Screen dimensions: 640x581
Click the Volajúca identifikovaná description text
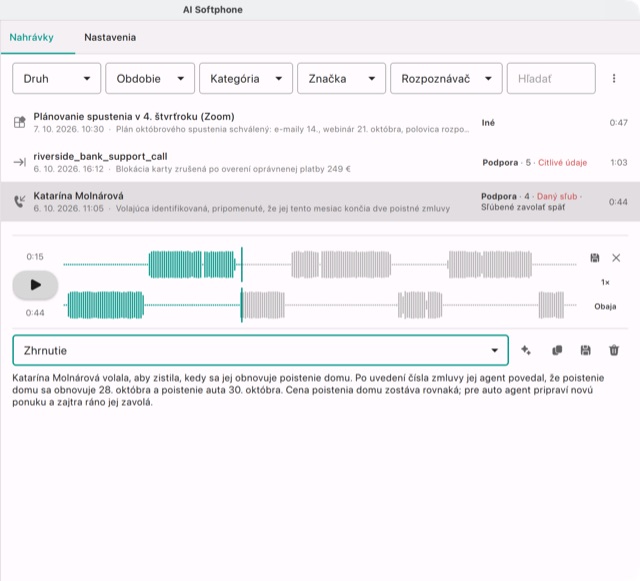(282, 209)
